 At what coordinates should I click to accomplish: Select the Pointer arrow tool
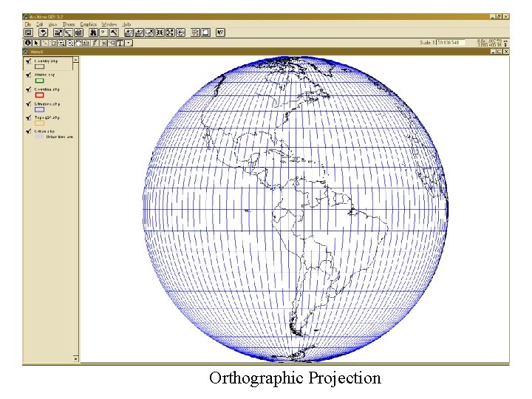point(36,43)
